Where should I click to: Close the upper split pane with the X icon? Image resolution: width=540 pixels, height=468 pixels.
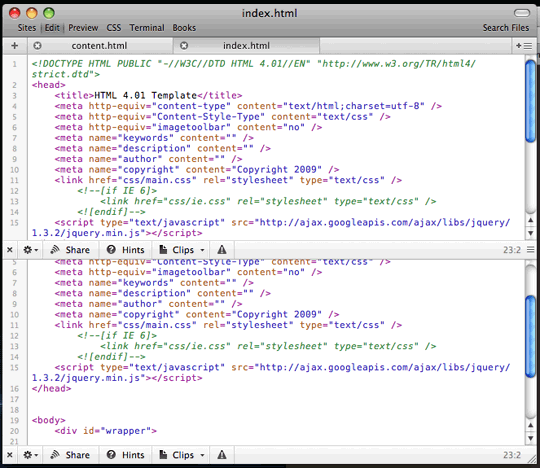(x=10, y=250)
